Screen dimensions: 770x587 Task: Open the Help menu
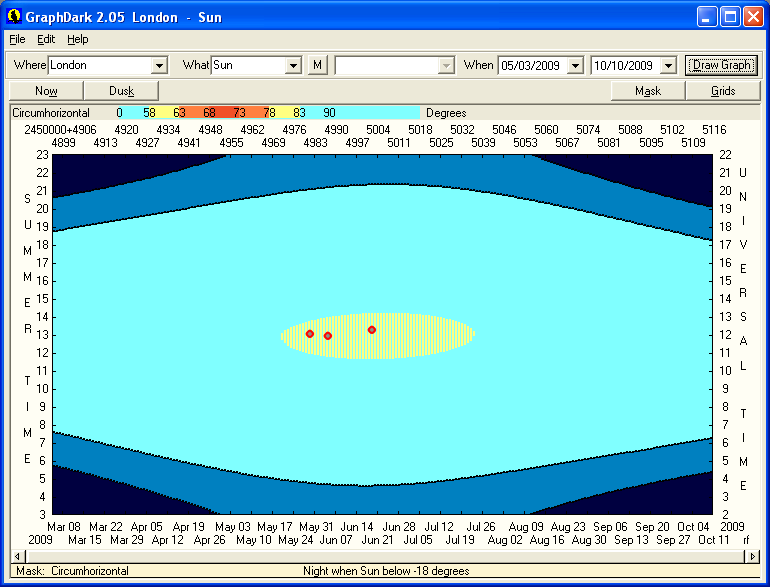[78, 39]
